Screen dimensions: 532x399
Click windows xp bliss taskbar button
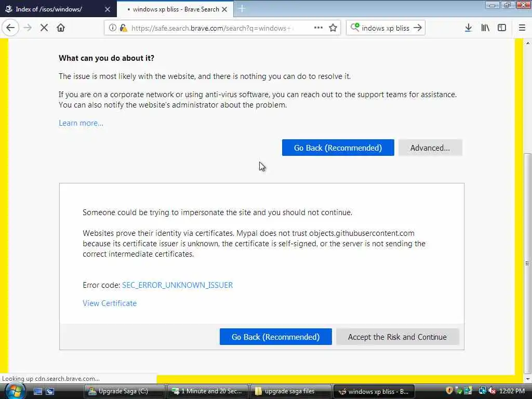375,391
